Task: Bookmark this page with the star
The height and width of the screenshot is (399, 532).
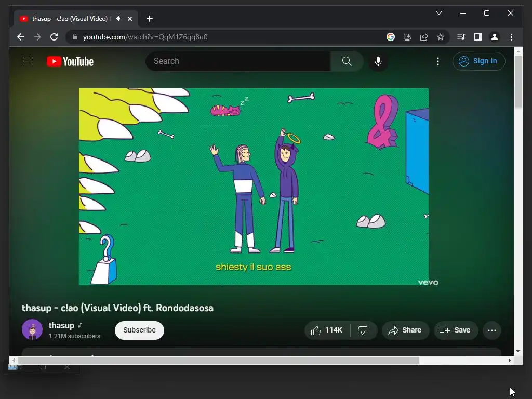Action: 441,37
